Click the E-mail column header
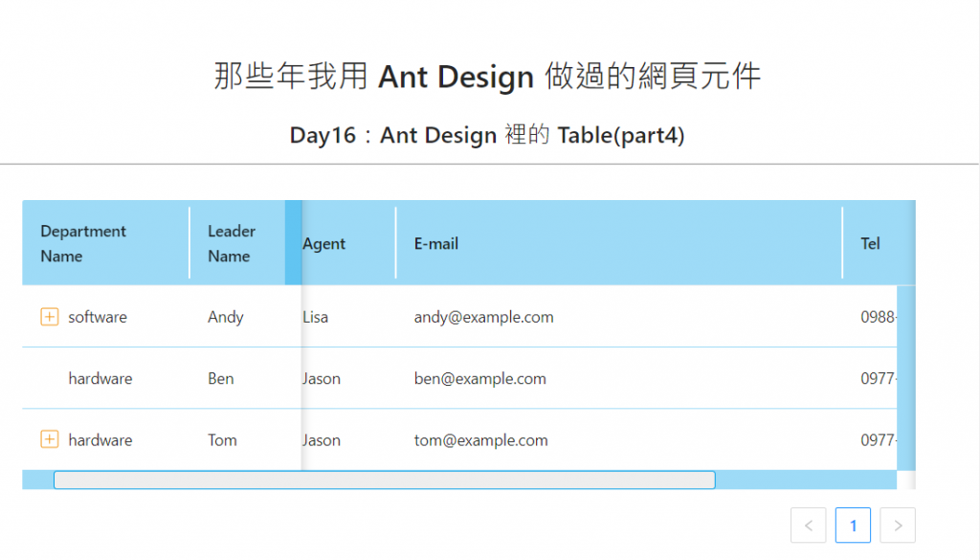Viewport: 980px width, 560px height. pyautogui.click(x=619, y=243)
